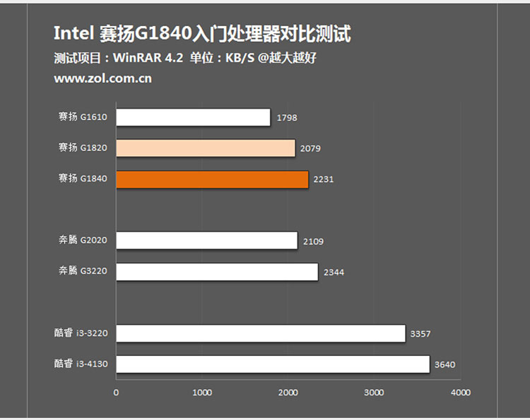530x420 pixels.
Task: Click the 3357 data value
Action: pyautogui.click(x=420, y=334)
